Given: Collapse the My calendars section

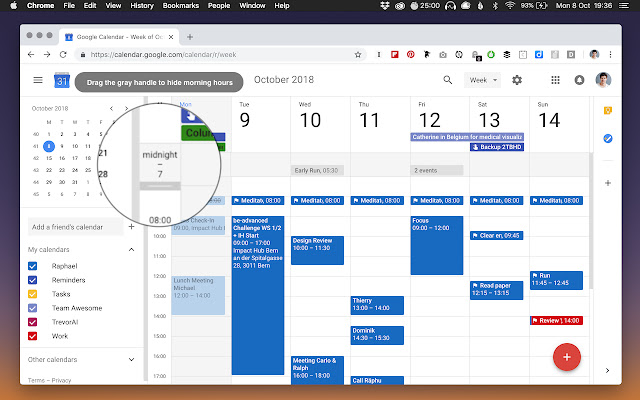Looking at the screenshot, I should click(132, 249).
